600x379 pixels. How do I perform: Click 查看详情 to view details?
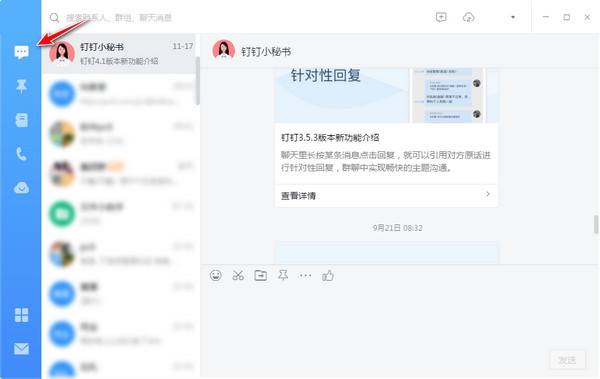click(298, 196)
